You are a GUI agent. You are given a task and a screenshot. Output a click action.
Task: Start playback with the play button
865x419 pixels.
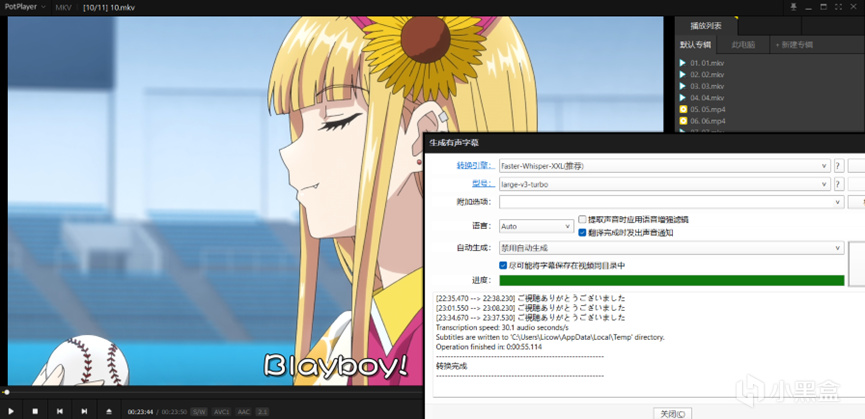pos(10,411)
